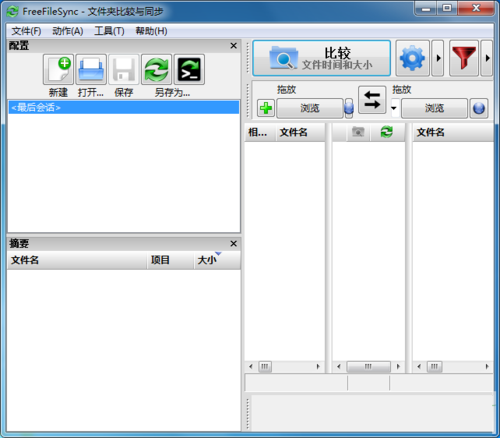Viewport: 500px width, 438px height.
Task: Click right grid 文件名 column header
Action: point(453,132)
